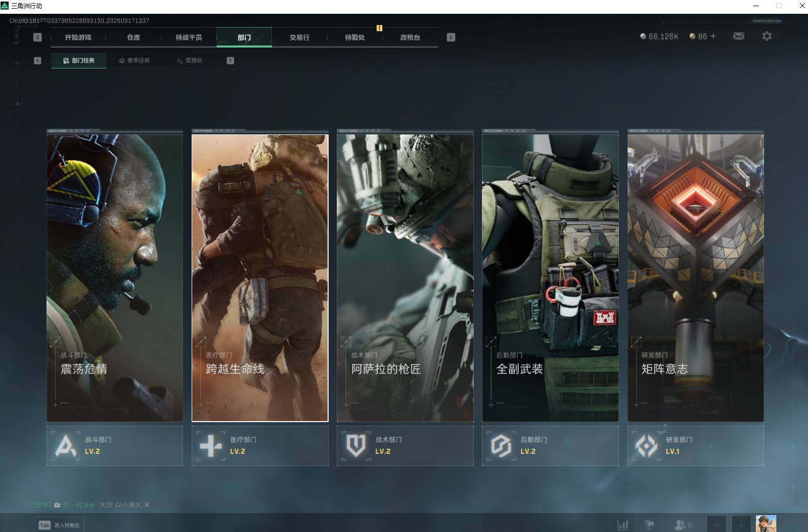808x532 pixels.
Task: Select the 部门 tab
Action: coord(244,37)
